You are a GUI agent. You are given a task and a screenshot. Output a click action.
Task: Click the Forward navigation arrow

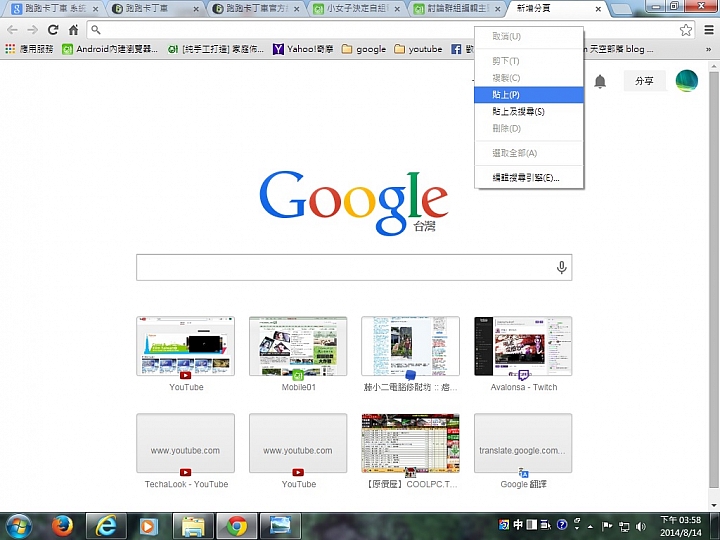(32, 30)
